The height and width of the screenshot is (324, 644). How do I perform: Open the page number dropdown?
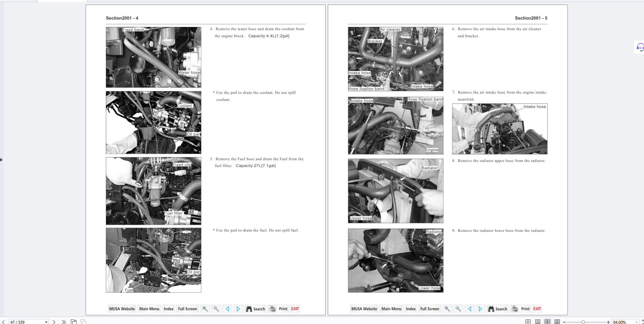[46, 322]
